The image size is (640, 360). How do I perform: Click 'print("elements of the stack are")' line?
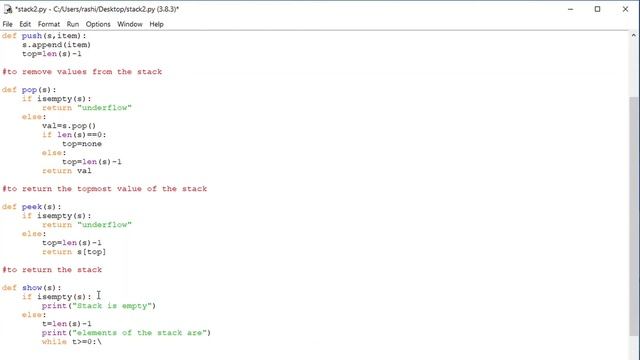click(126, 333)
